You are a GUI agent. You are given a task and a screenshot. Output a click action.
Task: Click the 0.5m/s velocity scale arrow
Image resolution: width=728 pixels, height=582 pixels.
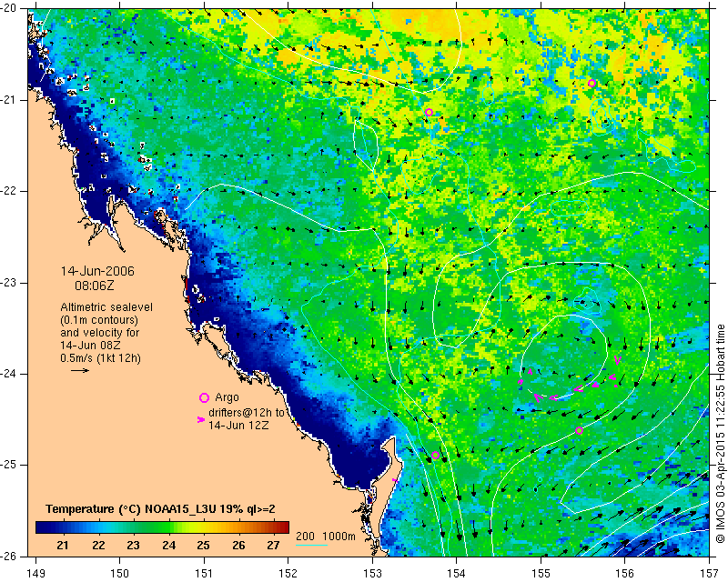pos(80,370)
